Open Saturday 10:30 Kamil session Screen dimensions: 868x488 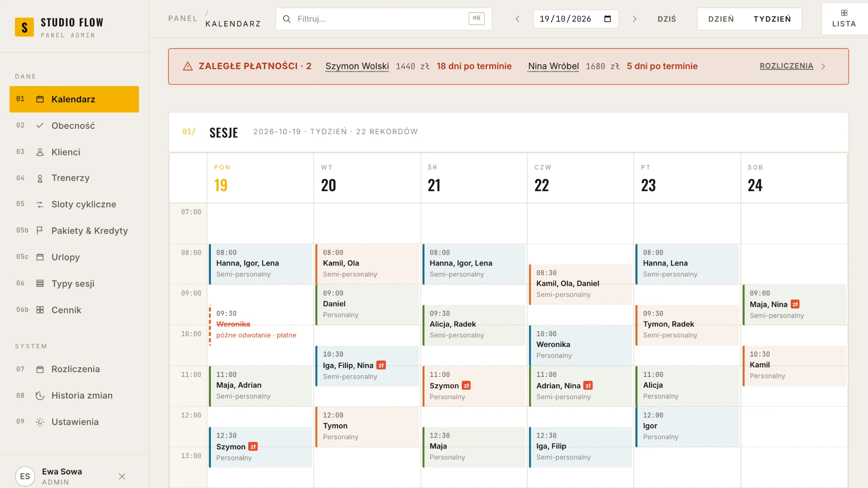click(794, 366)
